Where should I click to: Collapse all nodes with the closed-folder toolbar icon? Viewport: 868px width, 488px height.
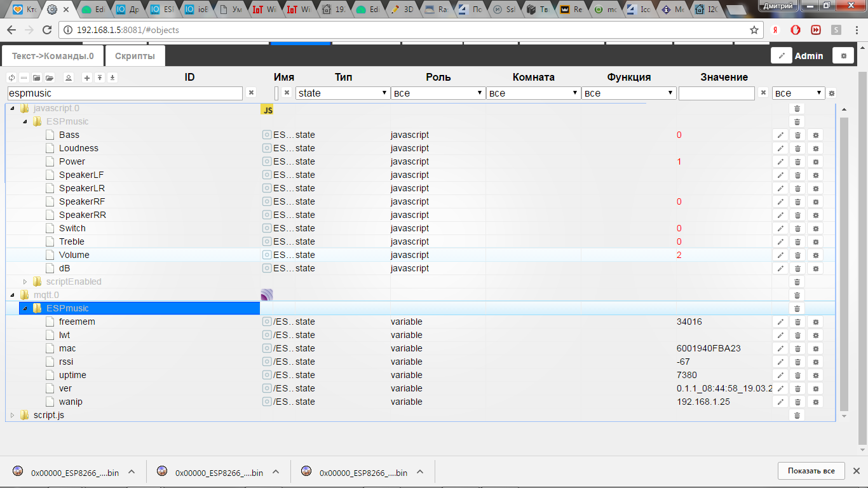pos(37,78)
